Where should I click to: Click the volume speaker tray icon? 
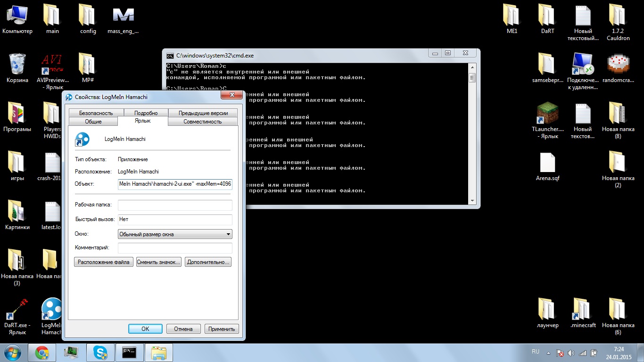(571, 353)
